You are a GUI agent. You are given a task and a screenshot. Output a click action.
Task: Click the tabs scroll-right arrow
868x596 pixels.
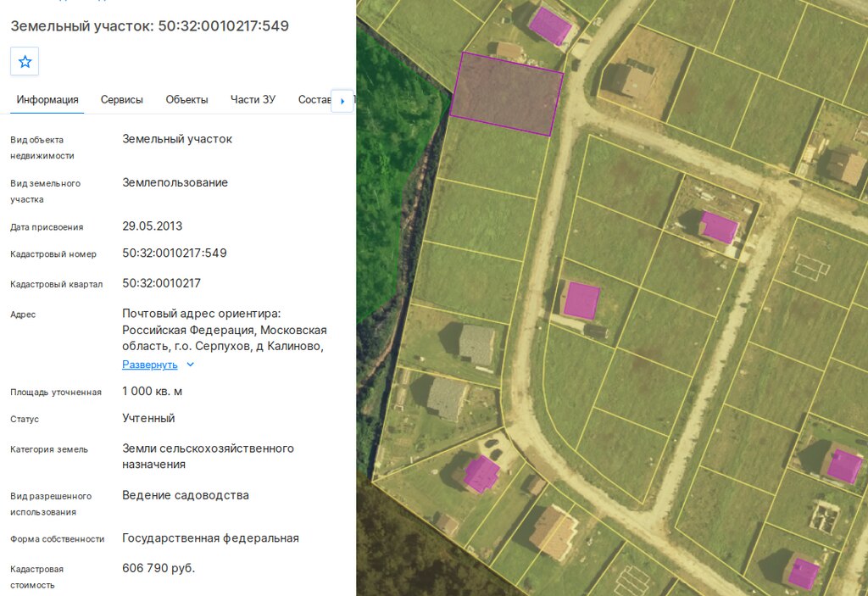point(342,101)
